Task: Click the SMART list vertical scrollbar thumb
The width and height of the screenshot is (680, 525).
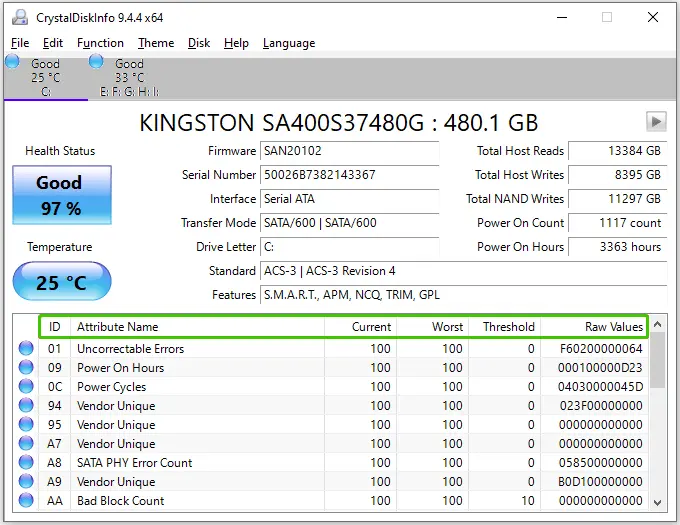Action: 657,361
